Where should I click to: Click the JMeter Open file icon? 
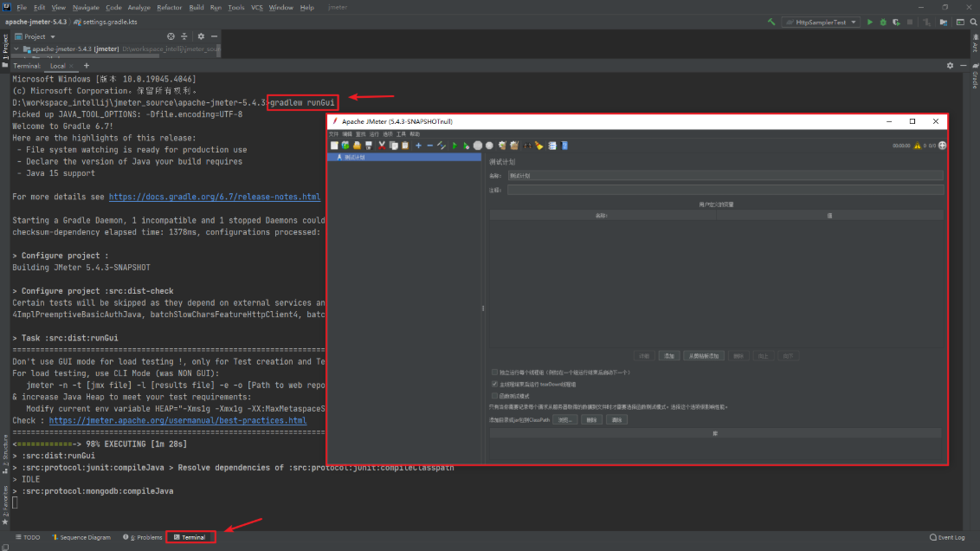pos(357,146)
